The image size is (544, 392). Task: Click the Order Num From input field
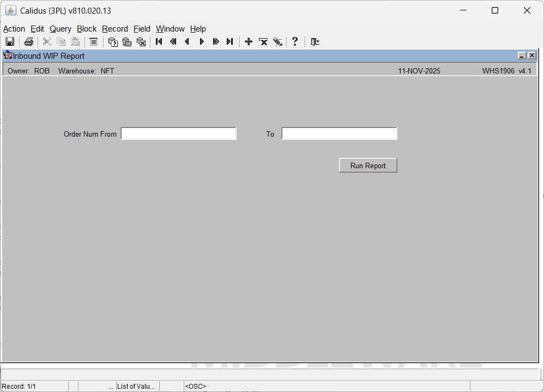[x=178, y=134]
